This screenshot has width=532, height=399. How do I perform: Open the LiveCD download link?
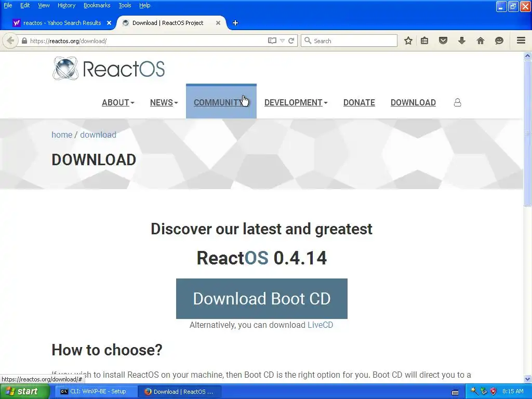(320, 325)
